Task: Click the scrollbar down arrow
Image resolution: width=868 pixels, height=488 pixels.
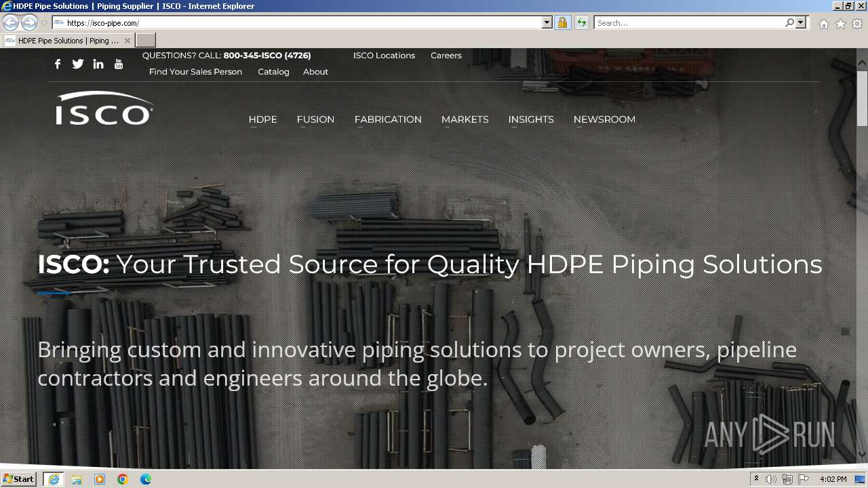Action: pyautogui.click(x=862, y=454)
